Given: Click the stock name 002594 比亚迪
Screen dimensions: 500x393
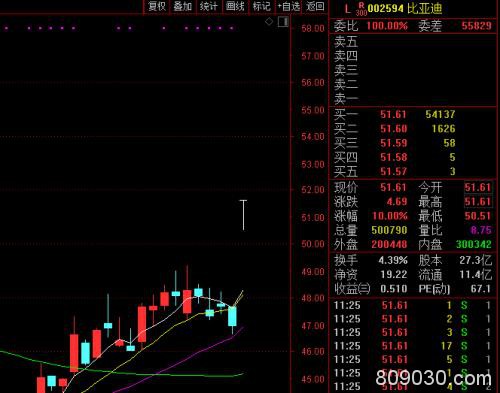Looking at the screenshot, I should click(x=405, y=8).
